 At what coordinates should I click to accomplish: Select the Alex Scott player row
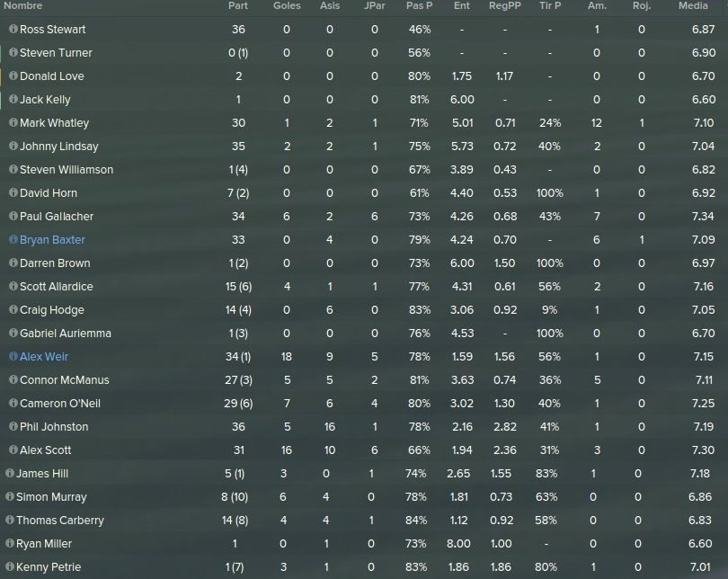(364, 450)
